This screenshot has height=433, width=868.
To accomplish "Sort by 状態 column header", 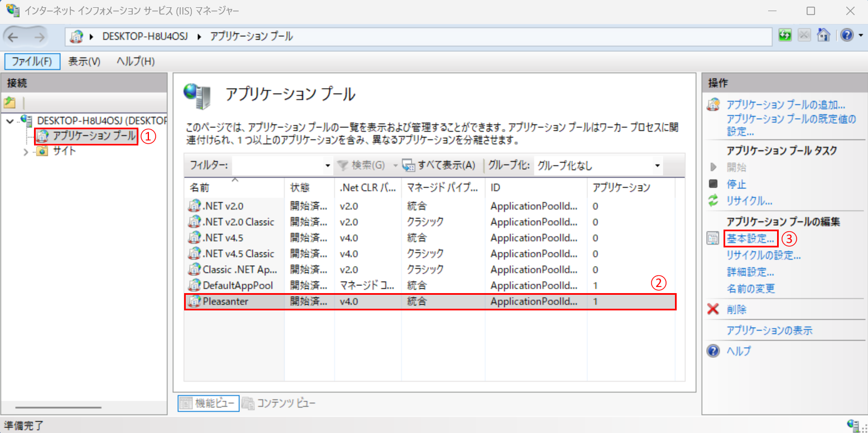I will [x=310, y=187].
